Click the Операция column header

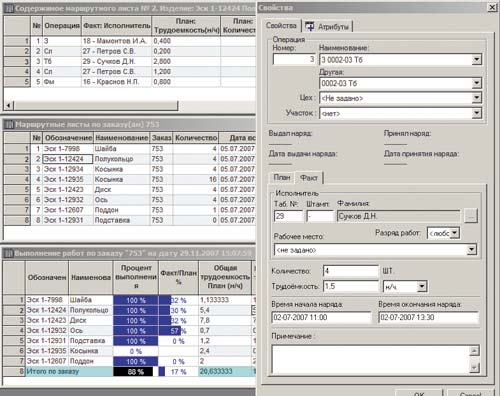62,26
